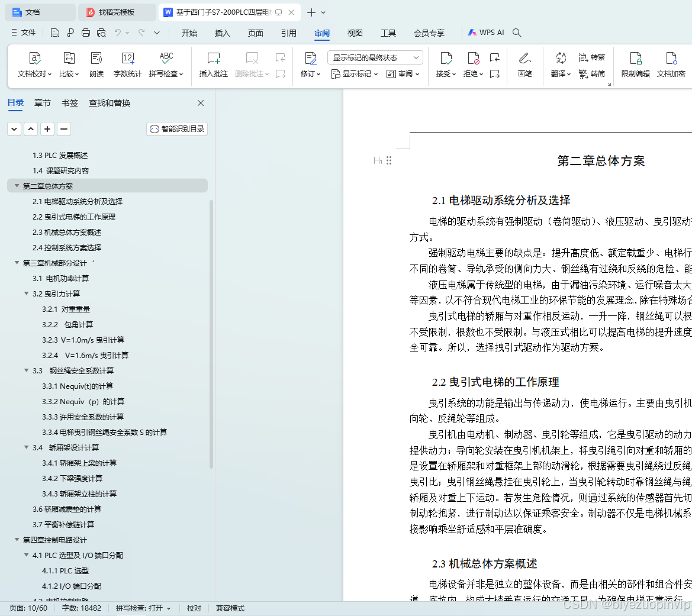This screenshot has width=692, height=616.
Task: Collapse the 第二章总体方案 tree node
Action: 17,186
